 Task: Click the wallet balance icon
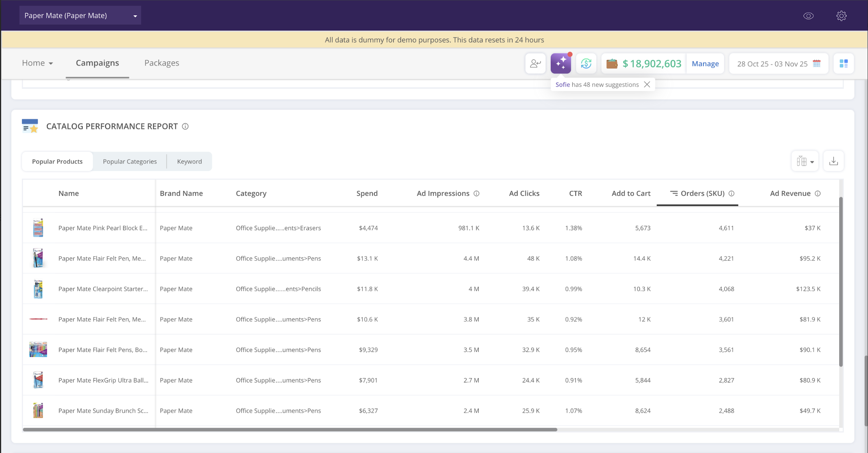click(x=612, y=63)
